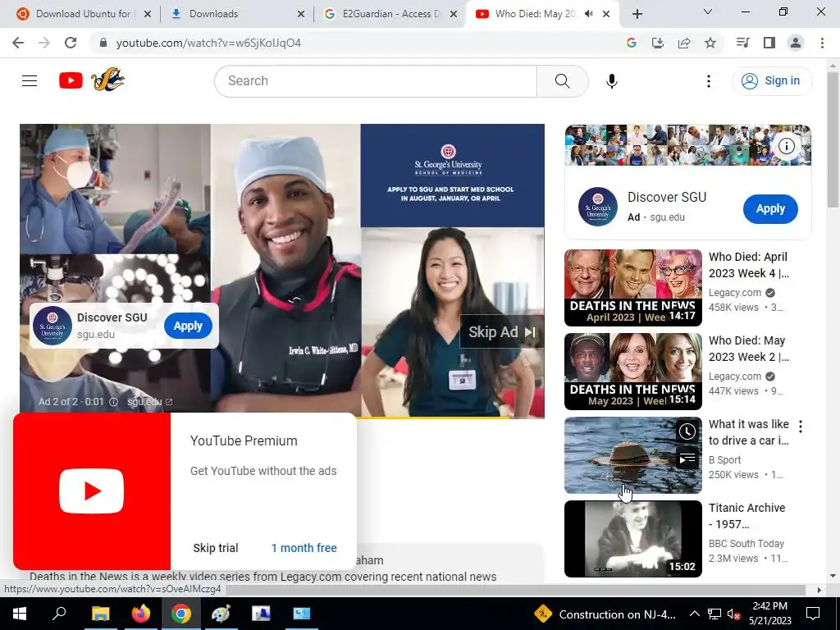The image size is (840, 630).
Task: Open Windows Start menu
Action: pyautogui.click(x=20, y=614)
